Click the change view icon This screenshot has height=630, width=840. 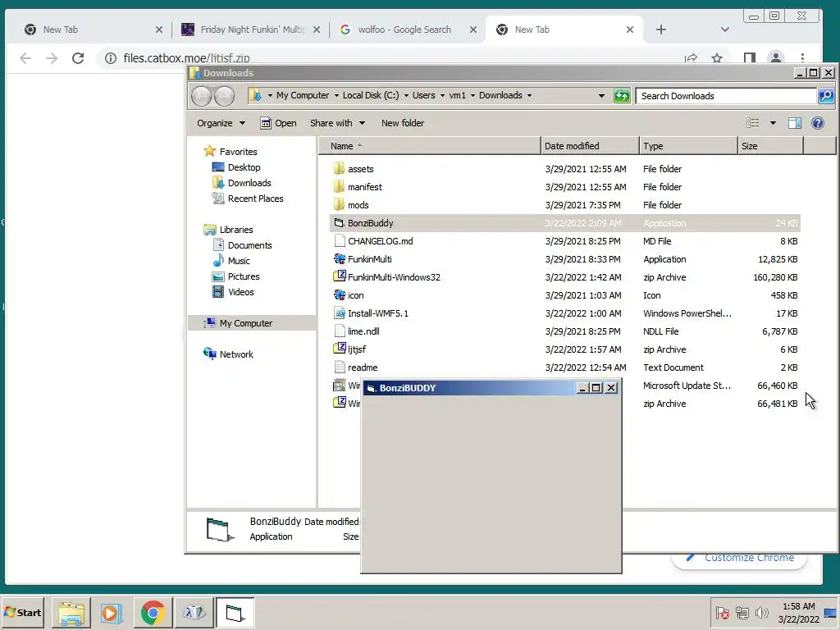pos(753,123)
